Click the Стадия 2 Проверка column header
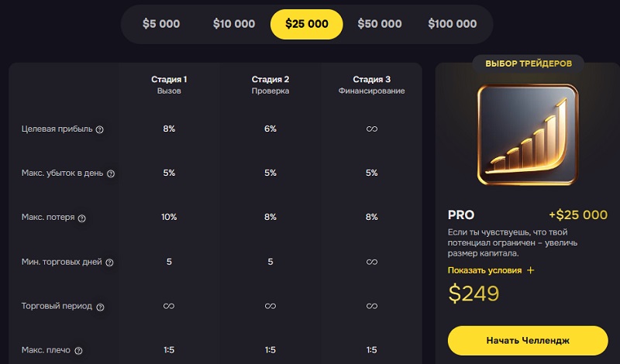 270,84
